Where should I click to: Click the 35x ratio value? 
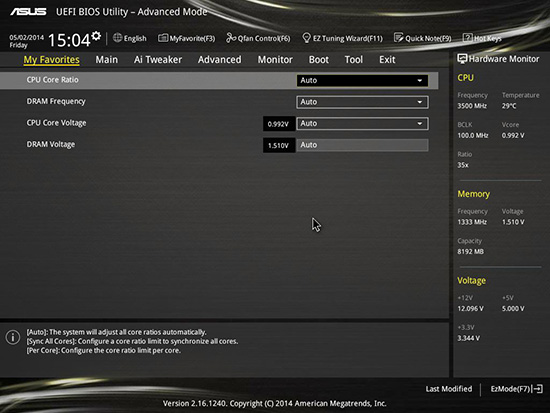463,165
